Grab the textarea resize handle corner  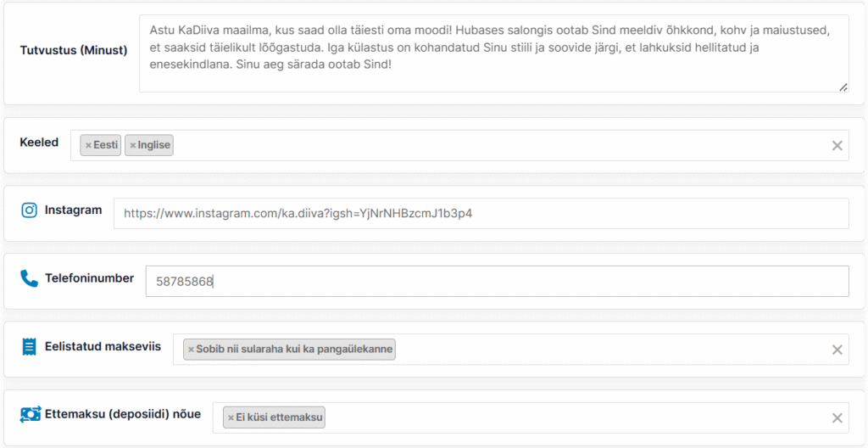pyautogui.click(x=843, y=87)
